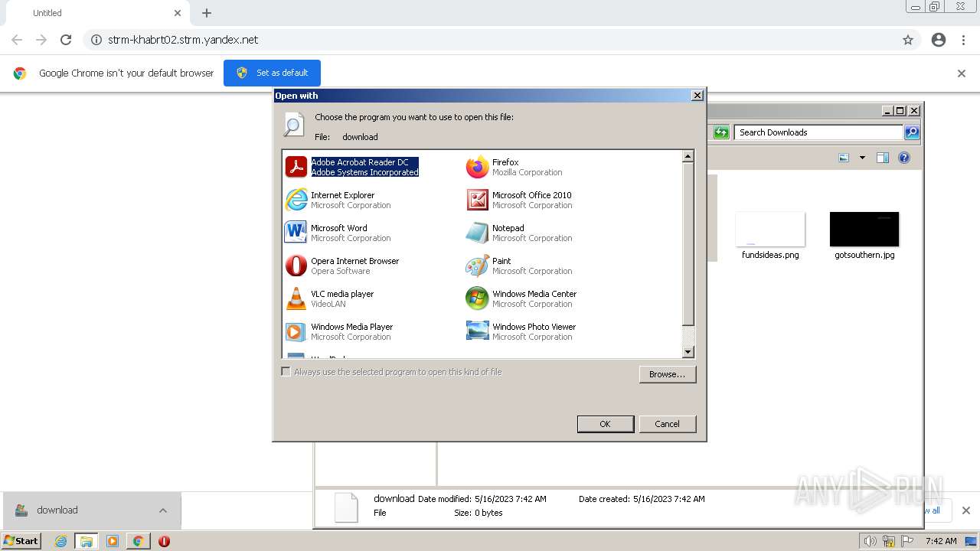Click the Search Downloads field

pyautogui.click(x=818, y=132)
